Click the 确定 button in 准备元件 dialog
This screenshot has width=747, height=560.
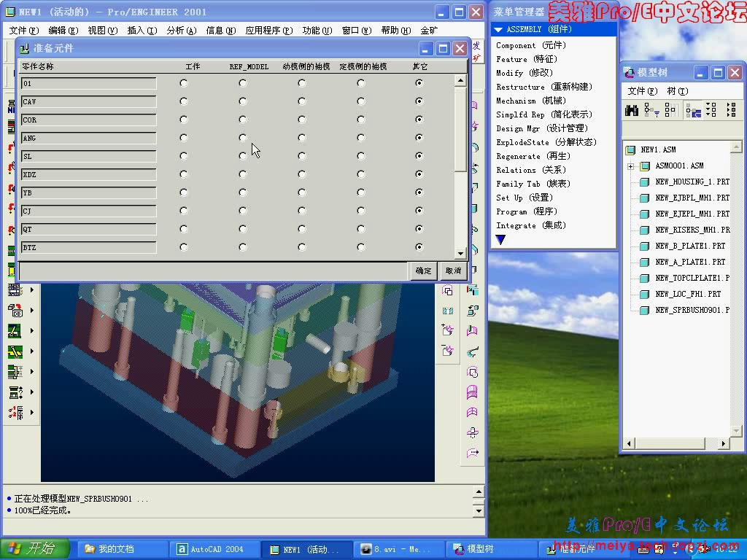pyautogui.click(x=423, y=271)
